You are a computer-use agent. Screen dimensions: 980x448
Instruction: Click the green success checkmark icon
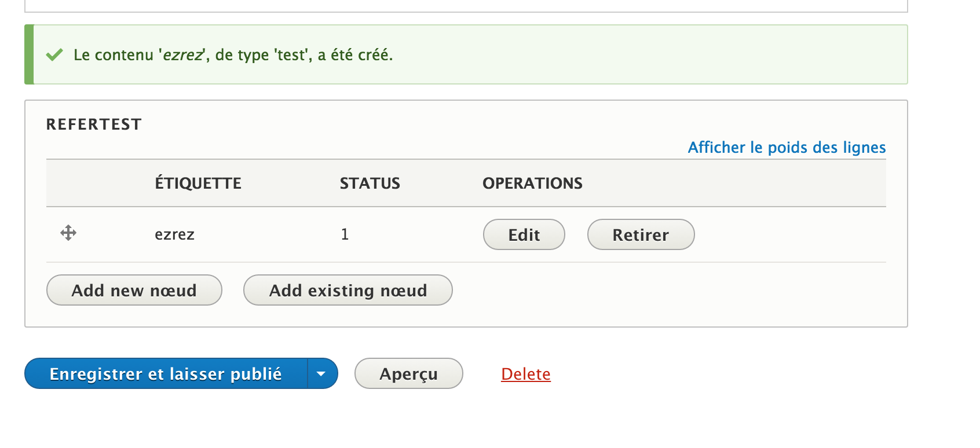(54, 54)
